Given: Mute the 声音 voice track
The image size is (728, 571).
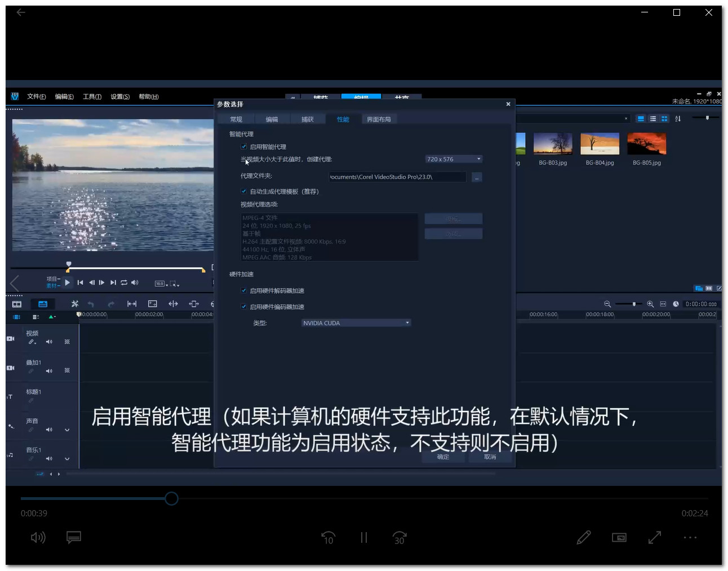Looking at the screenshot, I should point(49,430).
